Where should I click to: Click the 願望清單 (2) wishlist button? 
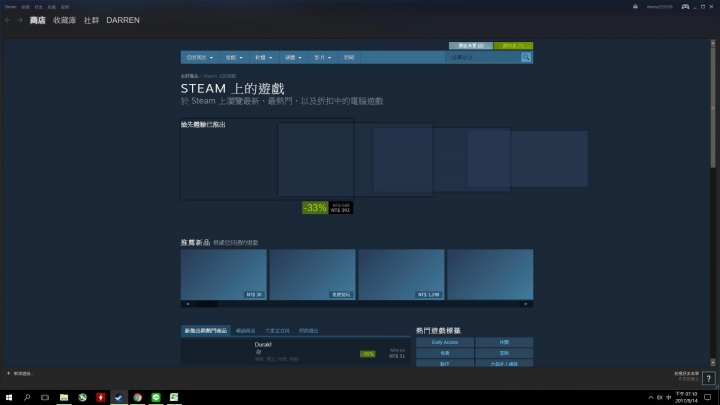[471, 45]
